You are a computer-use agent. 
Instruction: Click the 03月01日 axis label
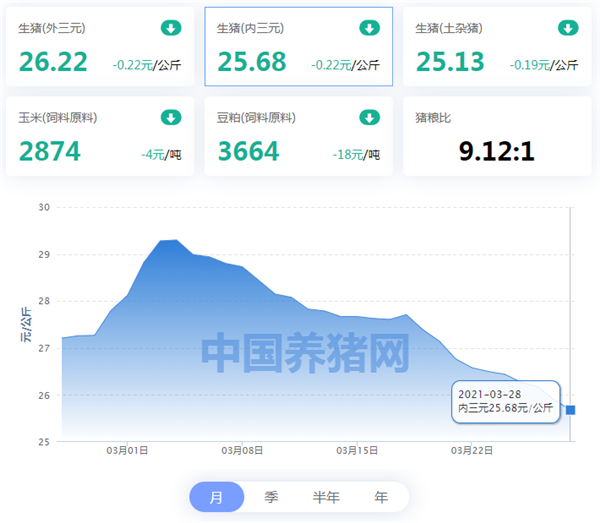pyautogui.click(x=127, y=451)
